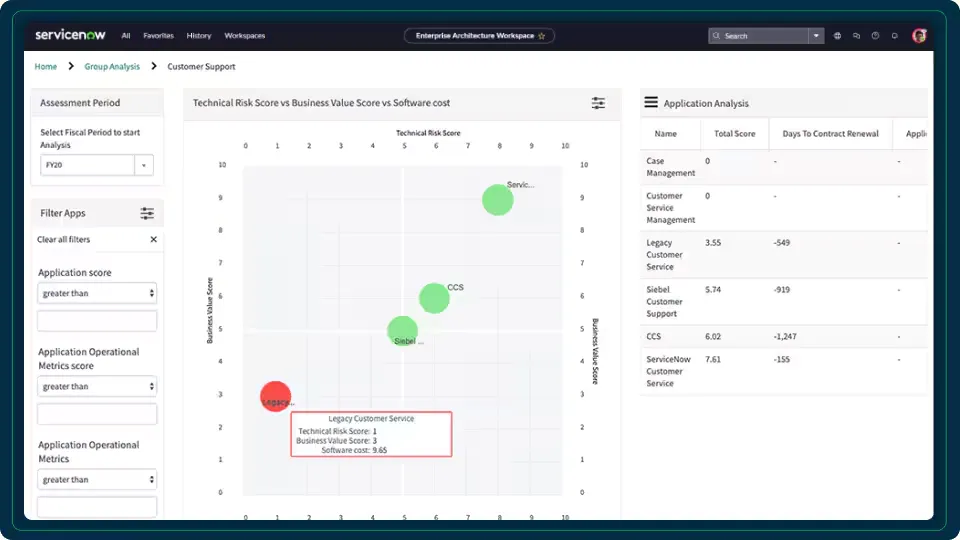Screen dimensions: 960x540
Task: Click the chart title text
Action: coord(321,103)
